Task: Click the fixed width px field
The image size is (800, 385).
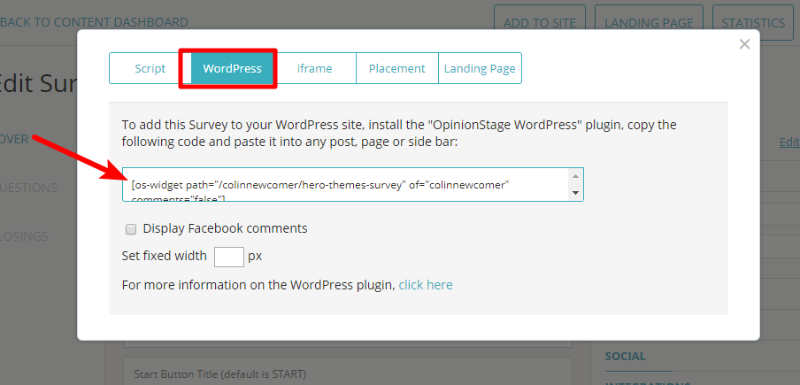Action: [x=229, y=256]
